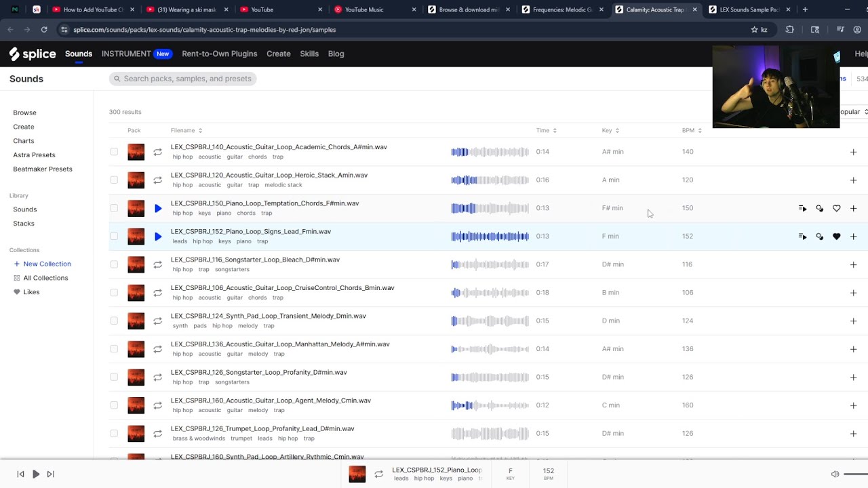Open the INSTRUMENT nav tab
Image resolution: width=868 pixels, height=488 pixels.
click(x=136, y=54)
